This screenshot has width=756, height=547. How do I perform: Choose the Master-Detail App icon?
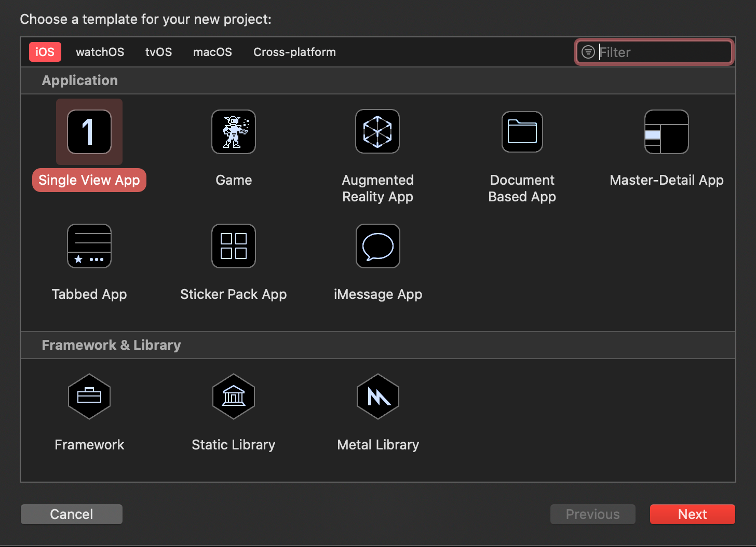point(667,132)
